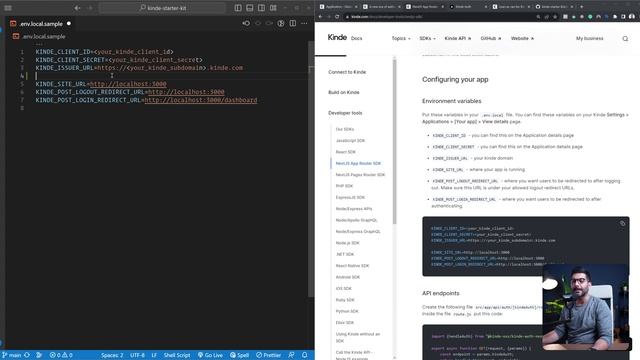The width and height of the screenshot is (640, 360).
Task: Change indentation Spaces: 2
Action: click(x=112, y=355)
